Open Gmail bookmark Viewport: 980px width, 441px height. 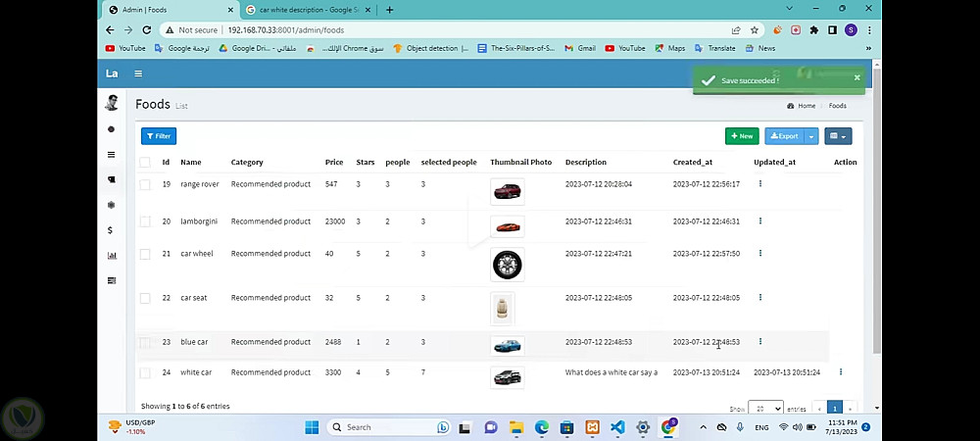(x=580, y=48)
